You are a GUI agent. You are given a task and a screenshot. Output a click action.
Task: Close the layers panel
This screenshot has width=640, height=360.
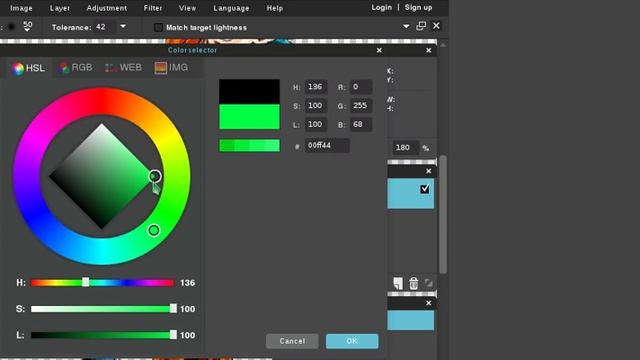(429, 171)
